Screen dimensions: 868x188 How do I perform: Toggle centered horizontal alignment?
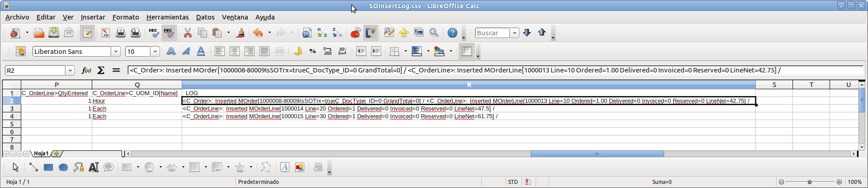click(235, 51)
